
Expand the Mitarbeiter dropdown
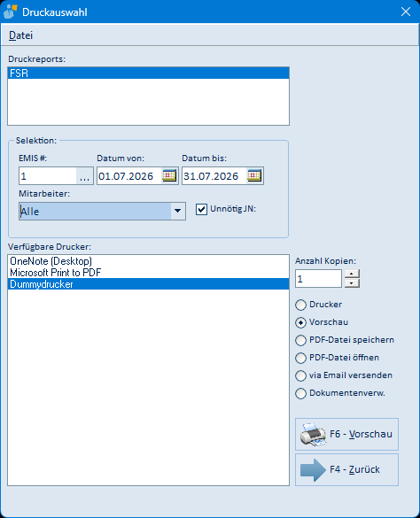click(x=177, y=211)
